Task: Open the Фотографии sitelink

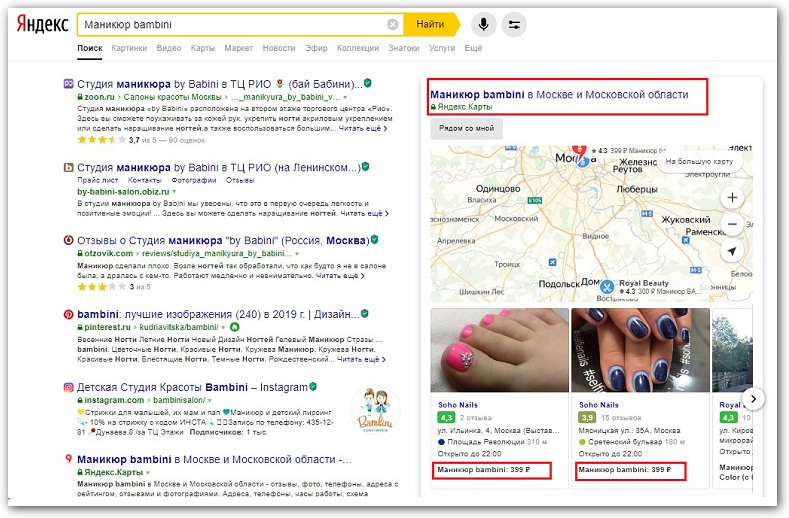Action: [x=194, y=180]
